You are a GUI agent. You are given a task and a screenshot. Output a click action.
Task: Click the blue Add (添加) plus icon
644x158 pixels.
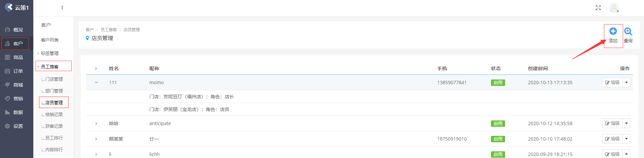pyautogui.click(x=613, y=32)
